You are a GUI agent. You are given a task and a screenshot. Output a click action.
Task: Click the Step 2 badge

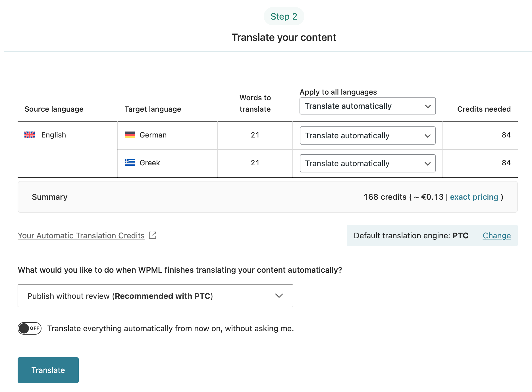(x=284, y=16)
